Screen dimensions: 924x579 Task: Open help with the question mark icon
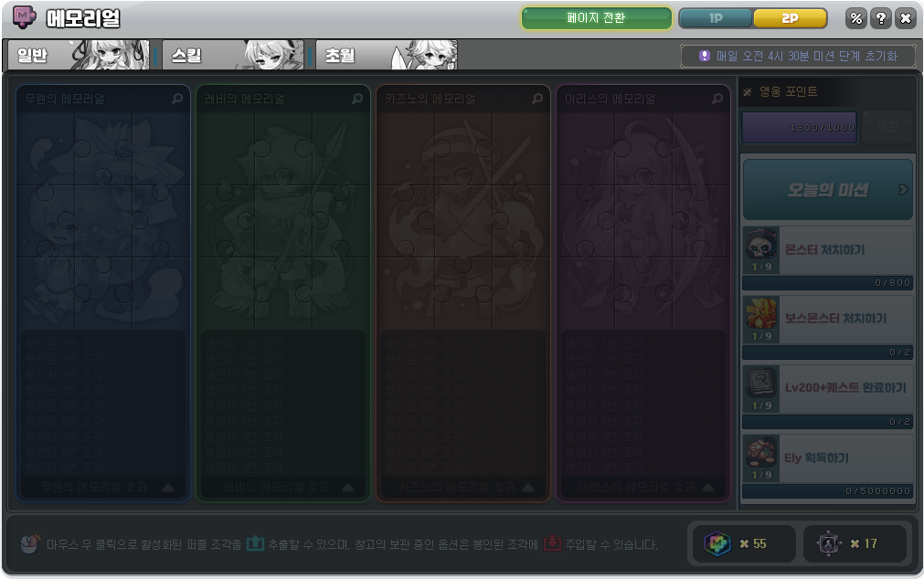click(x=880, y=18)
